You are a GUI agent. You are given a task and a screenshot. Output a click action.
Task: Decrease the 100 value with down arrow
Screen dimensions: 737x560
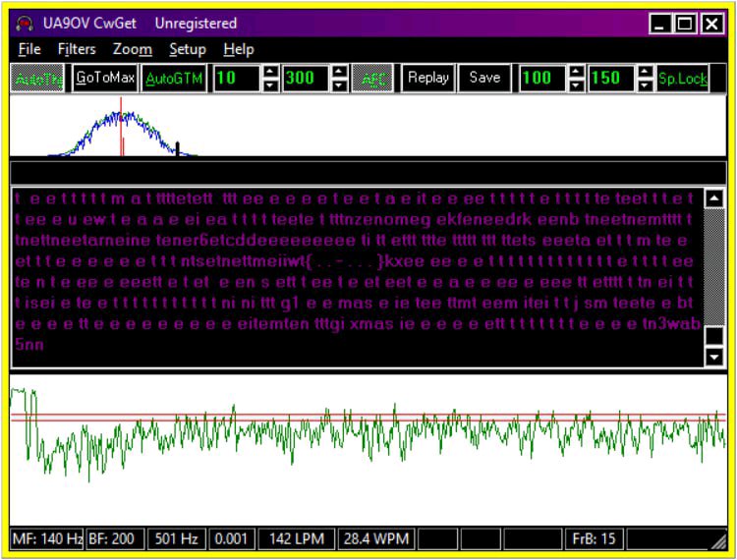(576, 85)
